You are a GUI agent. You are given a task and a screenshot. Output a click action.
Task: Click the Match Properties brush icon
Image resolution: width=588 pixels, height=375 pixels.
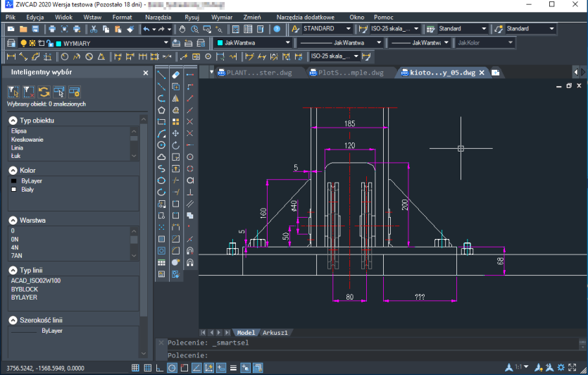tap(130, 29)
